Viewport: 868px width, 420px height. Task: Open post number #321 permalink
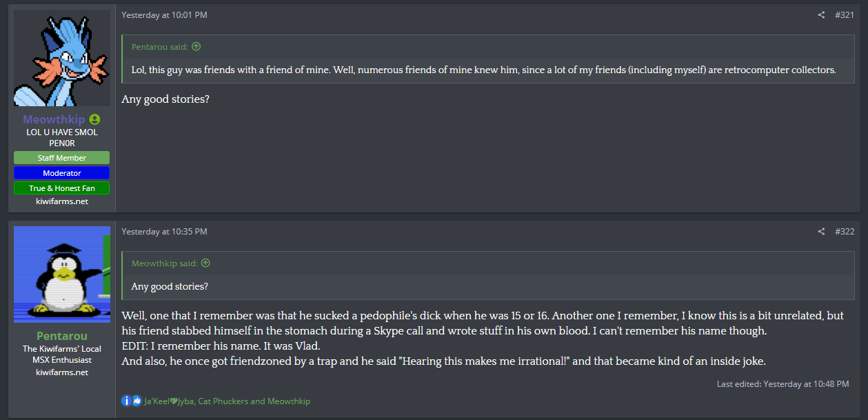click(845, 15)
